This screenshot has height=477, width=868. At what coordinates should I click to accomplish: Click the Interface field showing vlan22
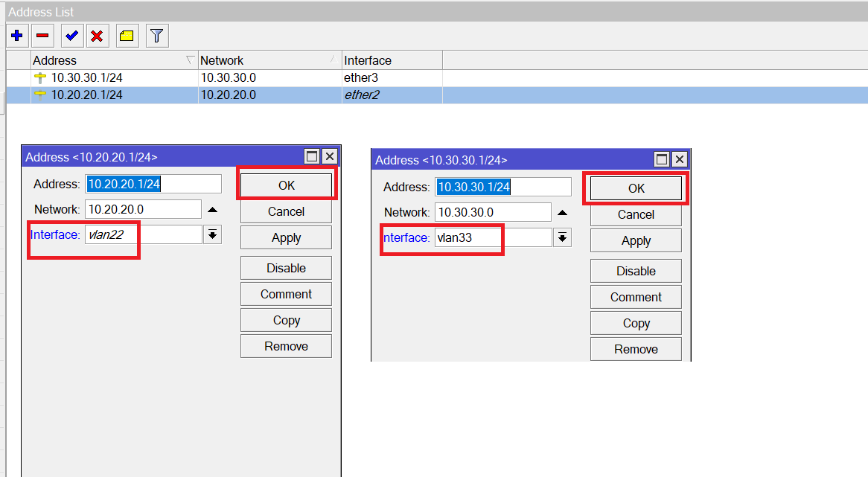coord(144,234)
